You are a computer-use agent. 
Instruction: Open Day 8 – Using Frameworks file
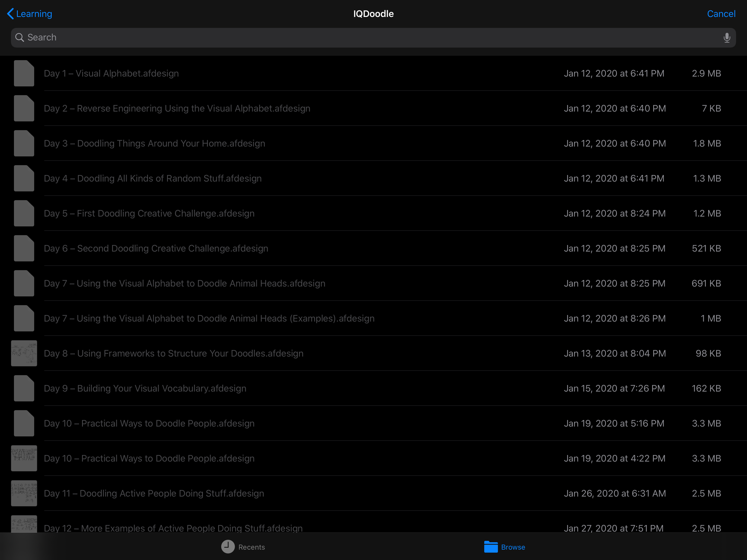[x=373, y=353]
